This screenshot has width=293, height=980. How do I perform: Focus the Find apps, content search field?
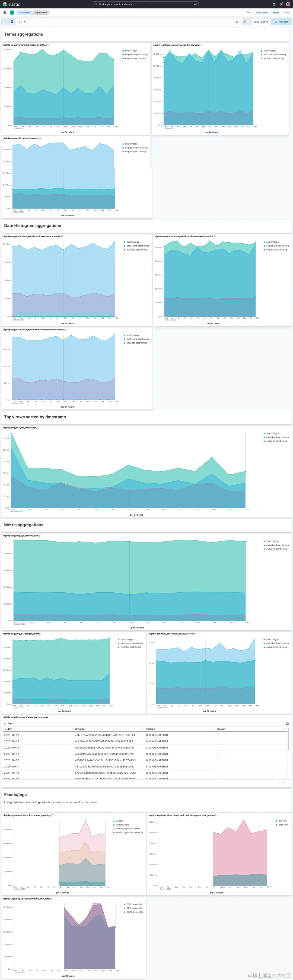pos(146,4)
